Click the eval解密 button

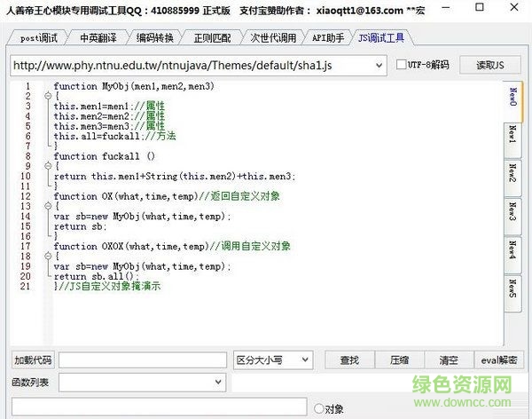tap(498, 360)
